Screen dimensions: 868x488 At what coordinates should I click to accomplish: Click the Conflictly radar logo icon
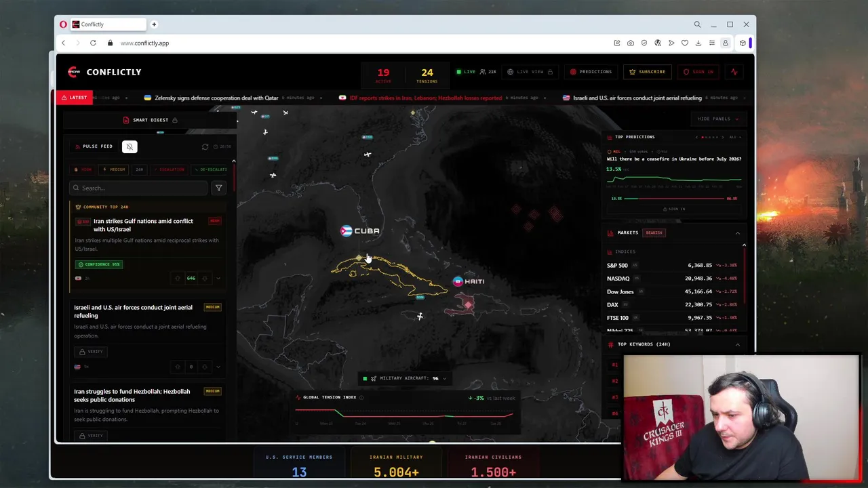click(x=74, y=72)
